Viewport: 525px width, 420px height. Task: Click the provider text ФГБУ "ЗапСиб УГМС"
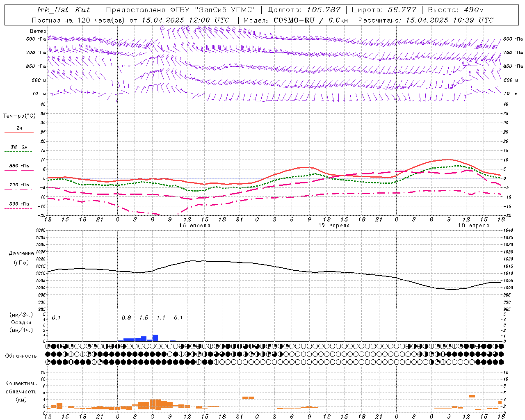coord(213,10)
